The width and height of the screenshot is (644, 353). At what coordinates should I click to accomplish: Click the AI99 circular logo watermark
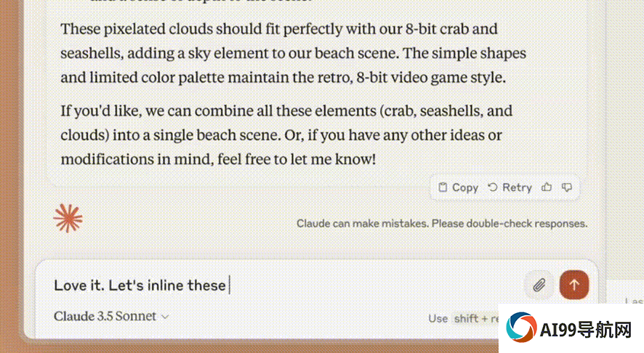coord(521,327)
